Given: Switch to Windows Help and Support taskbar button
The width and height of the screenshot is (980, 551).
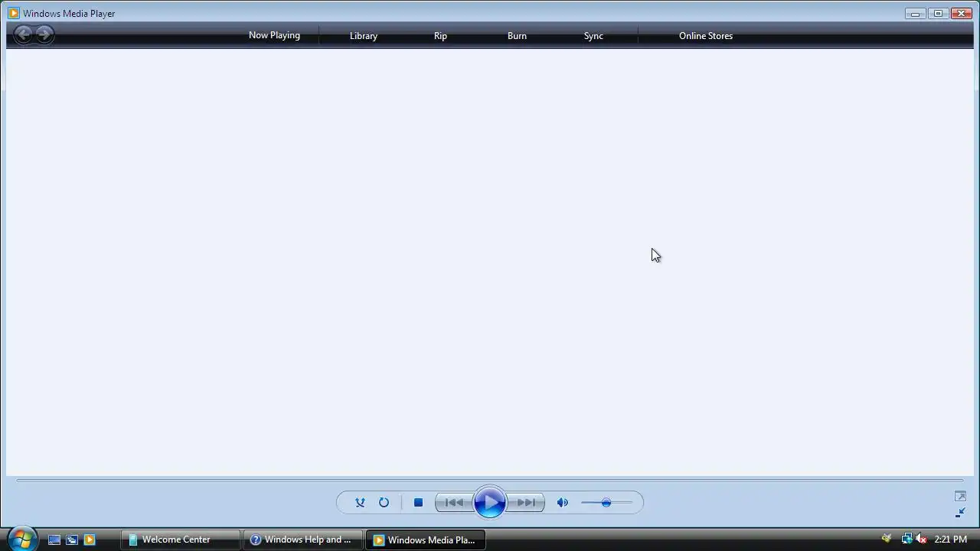Looking at the screenshot, I should pyautogui.click(x=303, y=540).
